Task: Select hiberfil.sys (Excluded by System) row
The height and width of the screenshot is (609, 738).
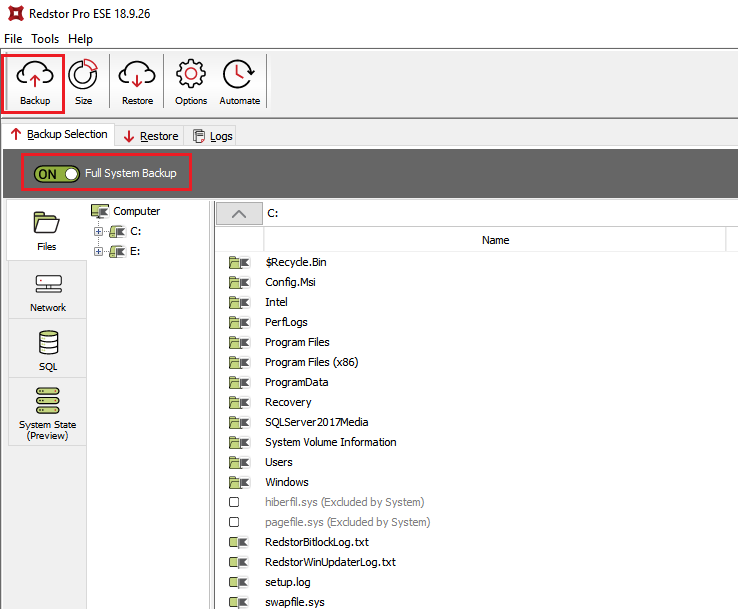Action: tap(345, 502)
